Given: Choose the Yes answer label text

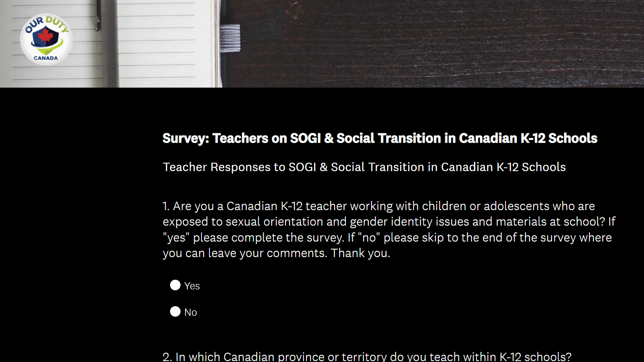Looking at the screenshot, I should pos(192,286).
